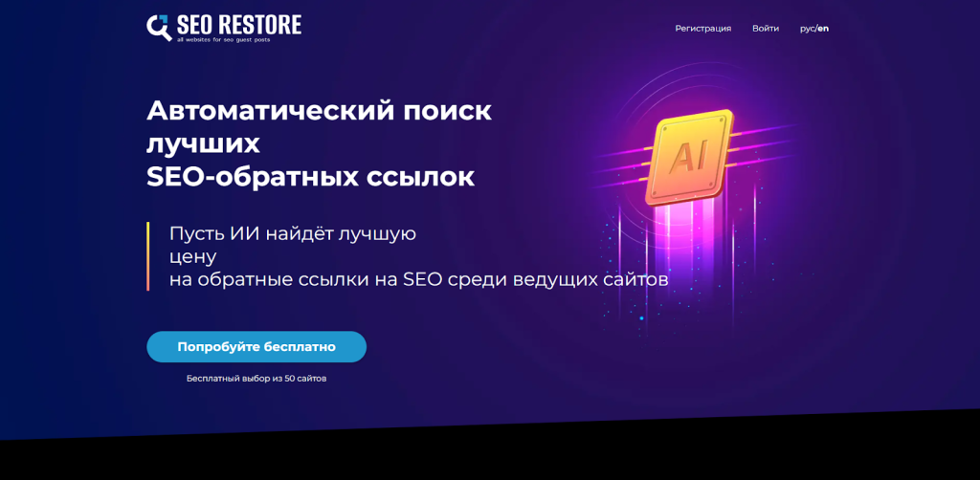This screenshot has width=980, height=480.
Task: Click the 'Пусть ИИ найдёт лучшую' subtitle line
Action: 292,233
